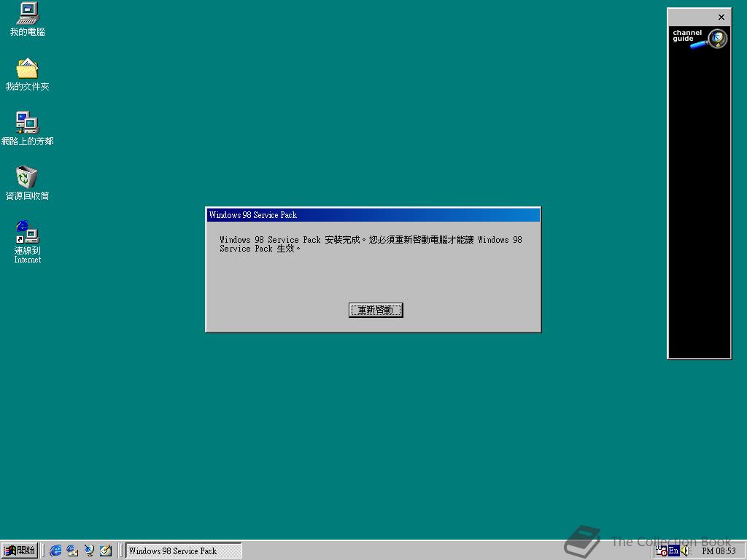This screenshot has width=747, height=560.
Task: Open the channel guide in channel bar
Action: pos(700,39)
